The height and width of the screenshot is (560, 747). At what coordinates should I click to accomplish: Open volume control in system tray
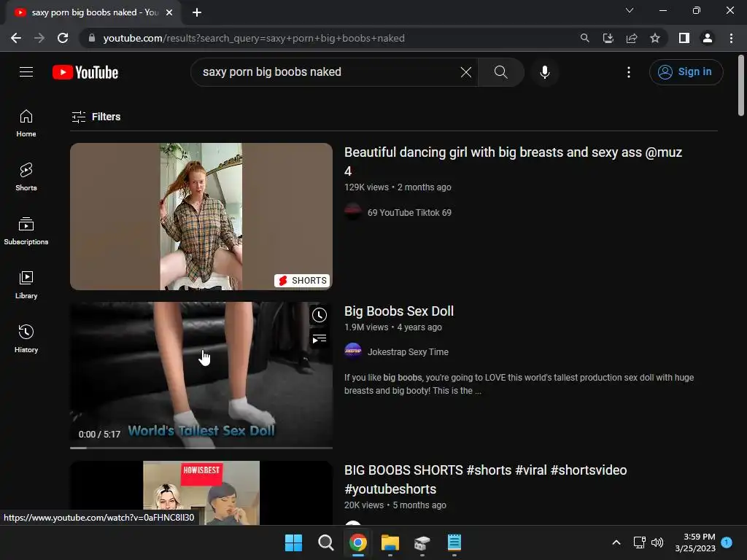point(657,542)
